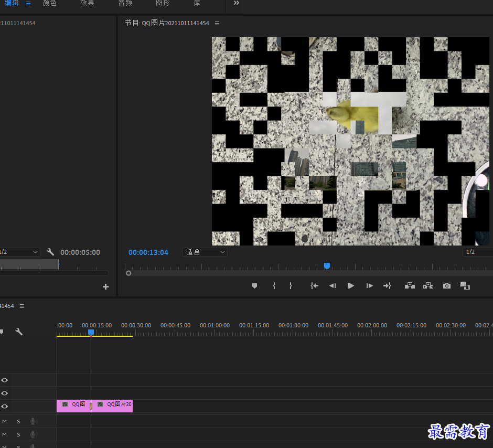Click the source monitor mini timeline bar
Screen dimensions: 493x448
click(29, 264)
